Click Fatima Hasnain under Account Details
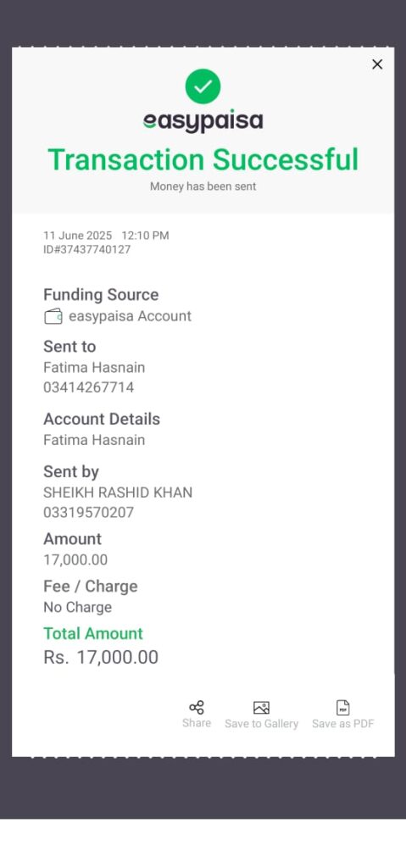Image resolution: width=406 pixels, height=868 pixels. point(94,440)
